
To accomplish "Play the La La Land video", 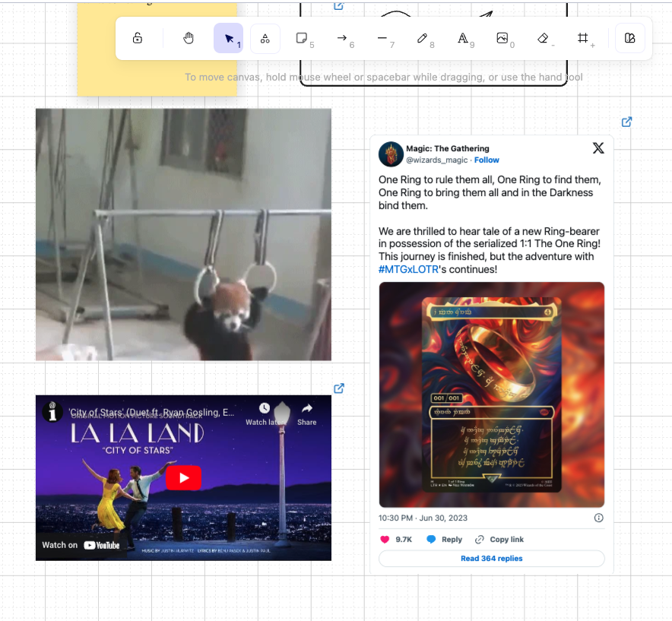I will pos(183,477).
